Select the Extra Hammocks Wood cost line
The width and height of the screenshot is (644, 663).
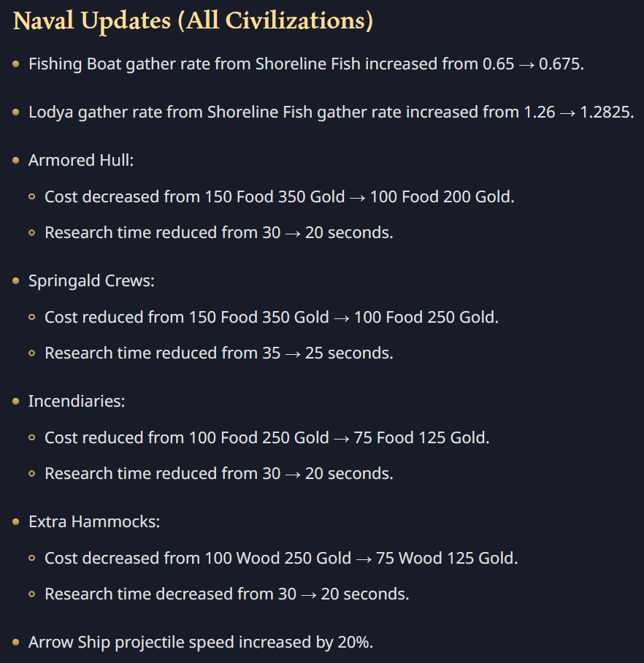(280, 558)
